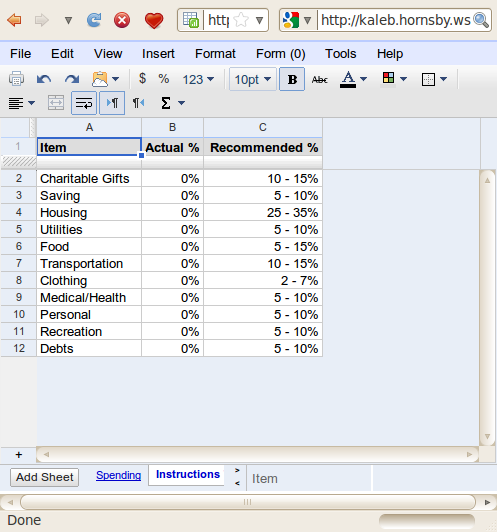The width and height of the screenshot is (497, 532).
Task: Open the Tools menu
Action: pyautogui.click(x=341, y=54)
